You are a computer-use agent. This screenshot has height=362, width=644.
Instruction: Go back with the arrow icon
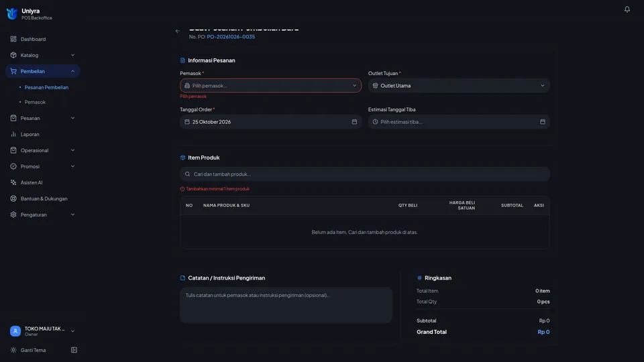coord(177,31)
